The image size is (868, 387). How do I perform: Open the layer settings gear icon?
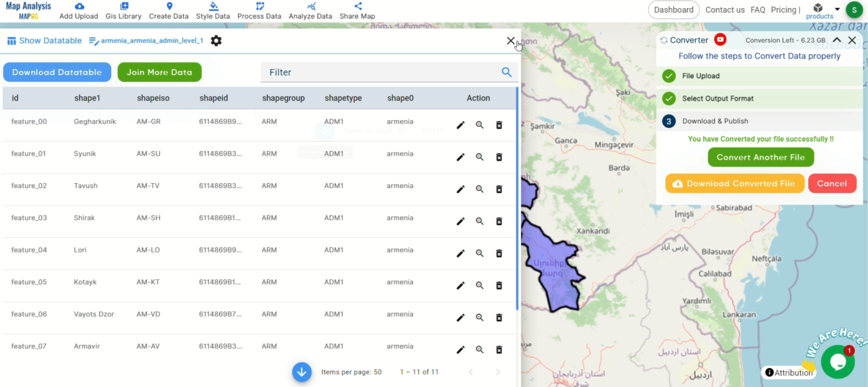[x=216, y=41]
